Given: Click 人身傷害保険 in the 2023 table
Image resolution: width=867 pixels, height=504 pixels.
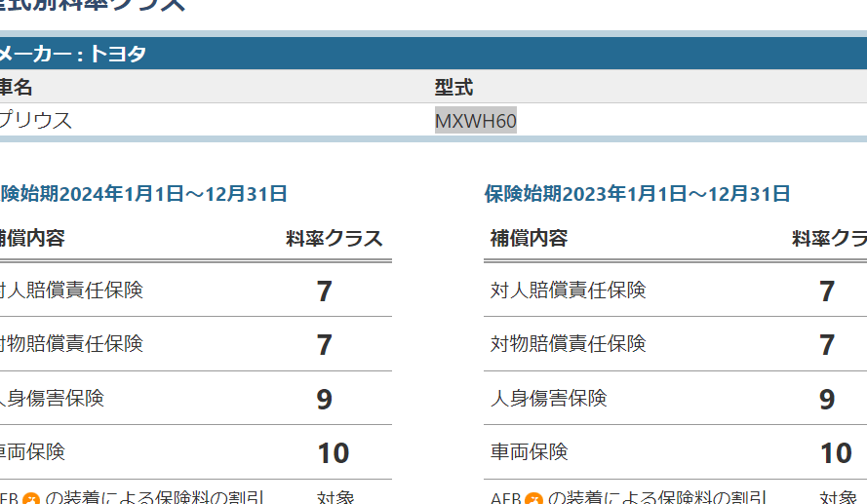Looking at the screenshot, I should [x=548, y=398].
